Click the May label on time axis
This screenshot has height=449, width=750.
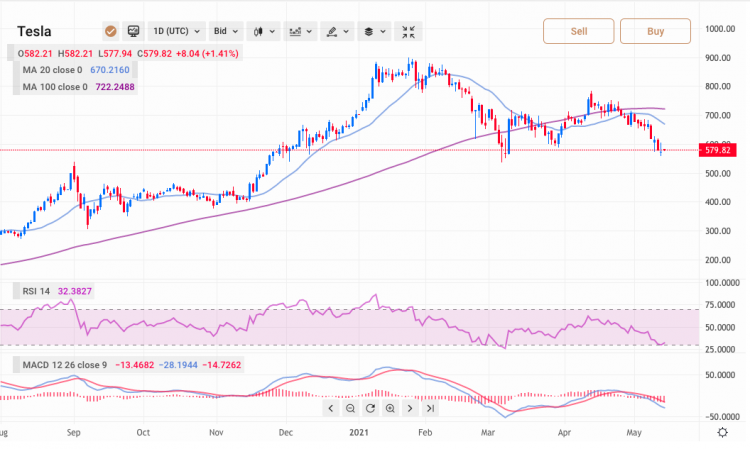(634, 432)
